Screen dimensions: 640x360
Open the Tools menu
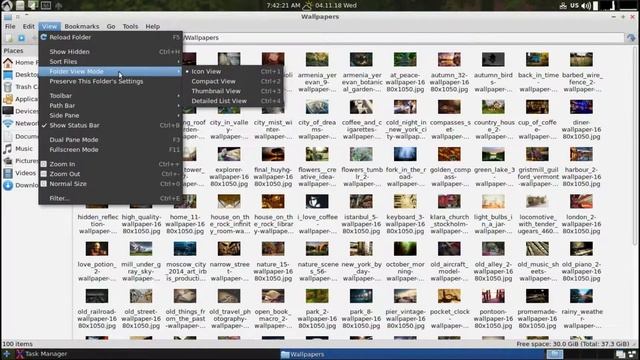coord(130,26)
